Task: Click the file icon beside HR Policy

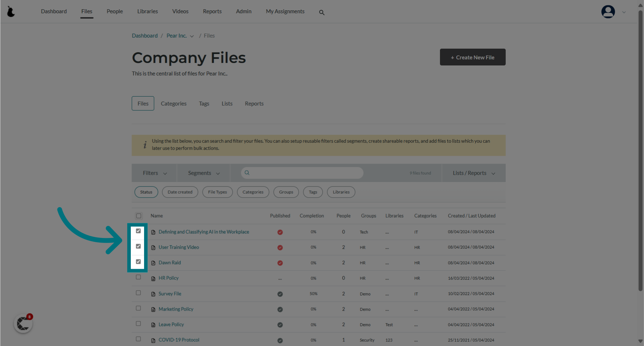Action: [x=153, y=278]
